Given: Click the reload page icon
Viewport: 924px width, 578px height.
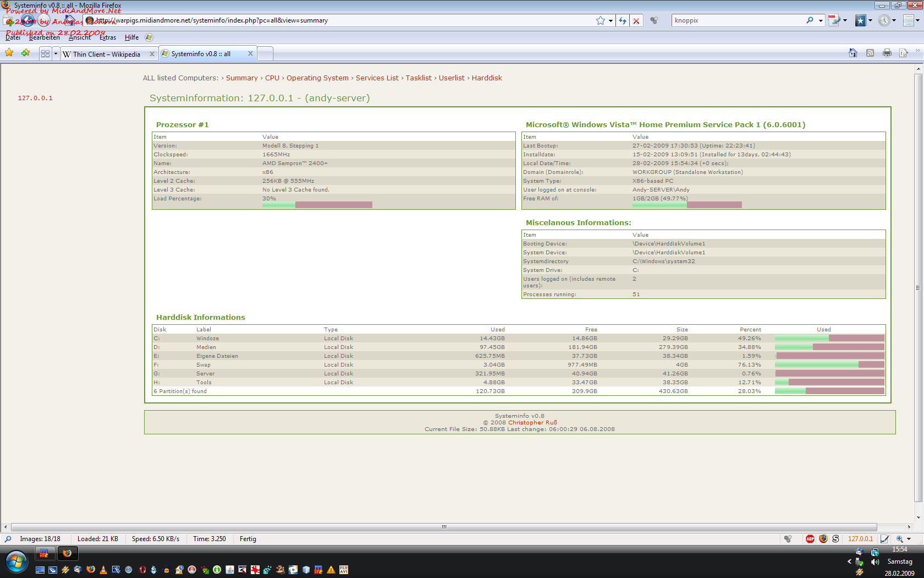Looking at the screenshot, I should [x=623, y=20].
